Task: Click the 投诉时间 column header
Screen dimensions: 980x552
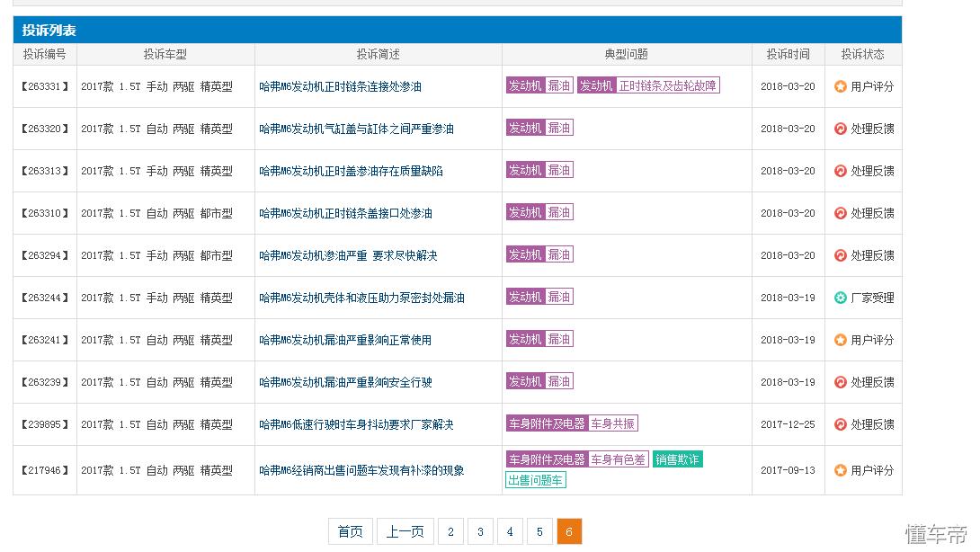Action: click(788, 54)
